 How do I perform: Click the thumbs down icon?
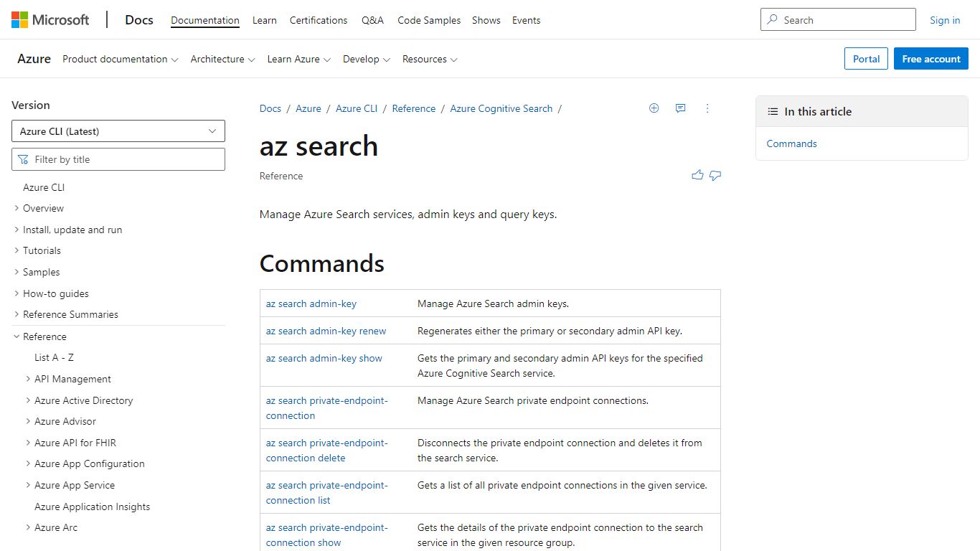click(x=715, y=175)
